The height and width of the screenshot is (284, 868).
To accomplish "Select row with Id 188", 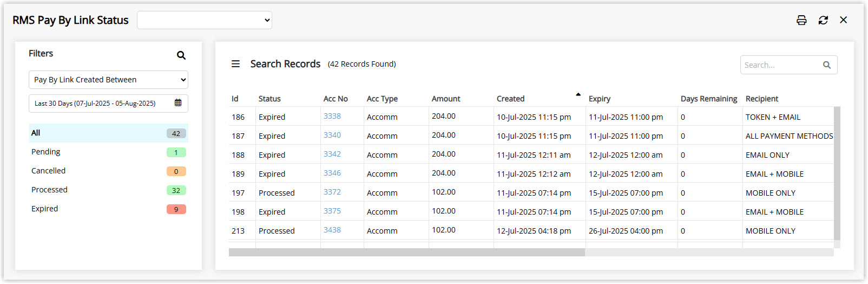I will tap(531, 154).
